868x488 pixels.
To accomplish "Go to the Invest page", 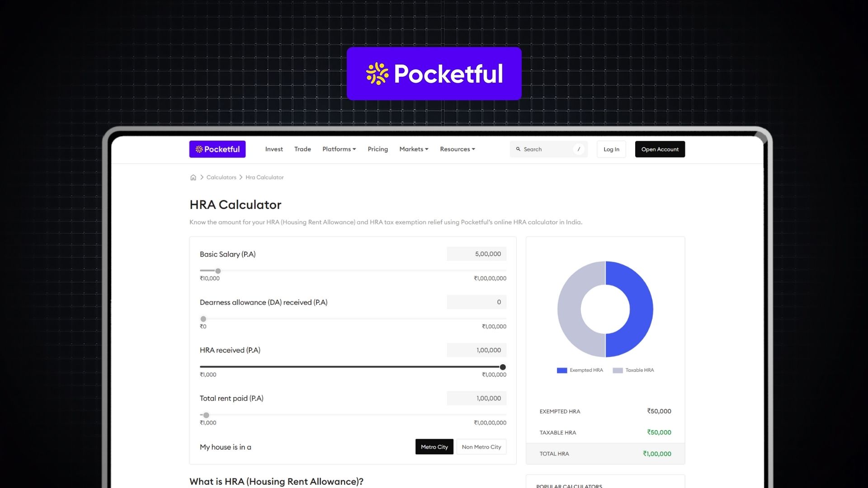I will (274, 149).
